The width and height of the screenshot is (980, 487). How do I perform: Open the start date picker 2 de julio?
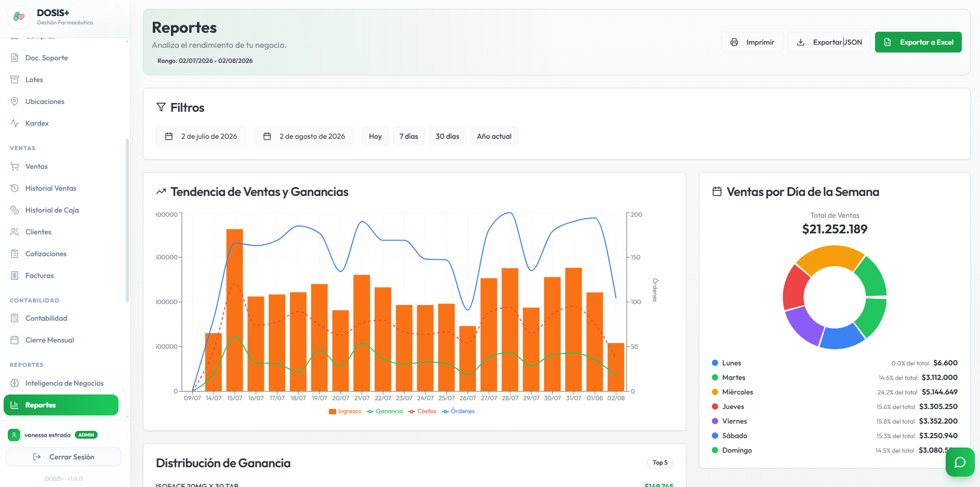[201, 136]
